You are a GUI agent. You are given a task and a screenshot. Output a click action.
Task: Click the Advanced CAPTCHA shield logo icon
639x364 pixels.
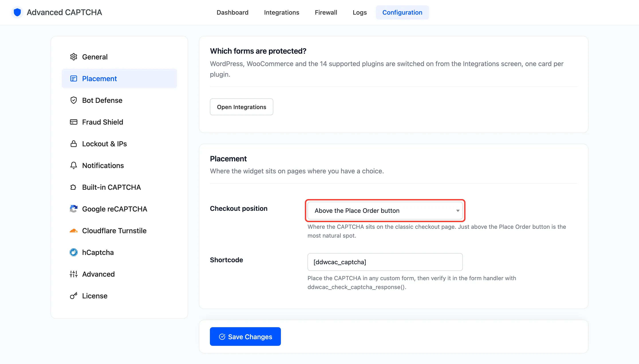coord(17,12)
